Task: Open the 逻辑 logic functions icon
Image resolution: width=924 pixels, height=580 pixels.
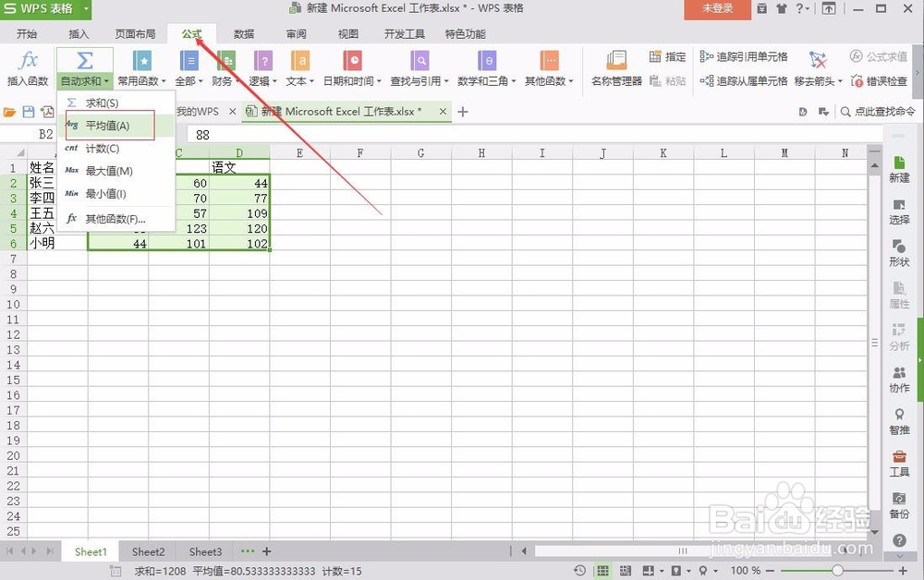Action: [x=262, y=61]
